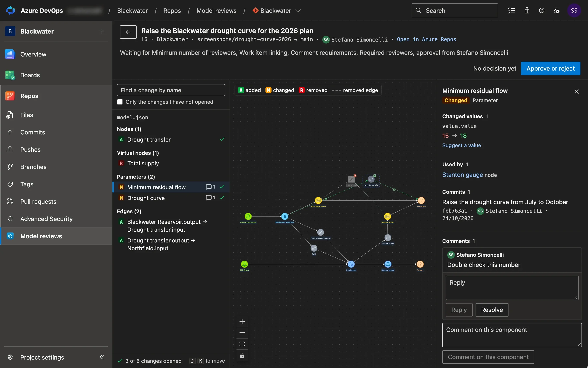Open Advanced Security in sidebar

tap(56, 219)
